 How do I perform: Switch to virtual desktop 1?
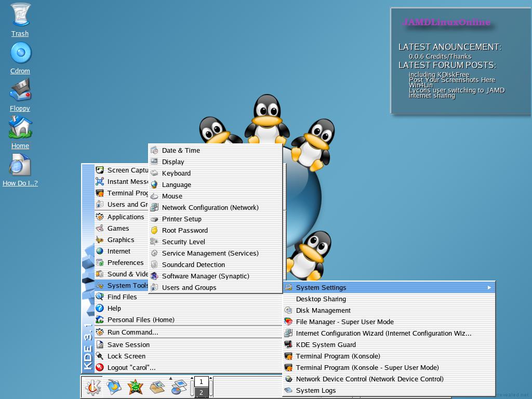point(201,382)
